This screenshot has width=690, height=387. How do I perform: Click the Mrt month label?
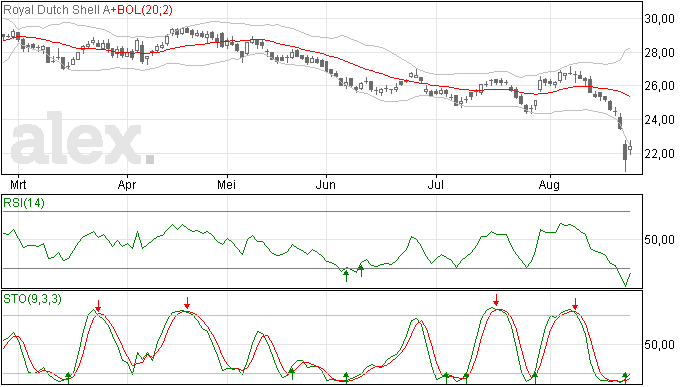coord(18,184)
